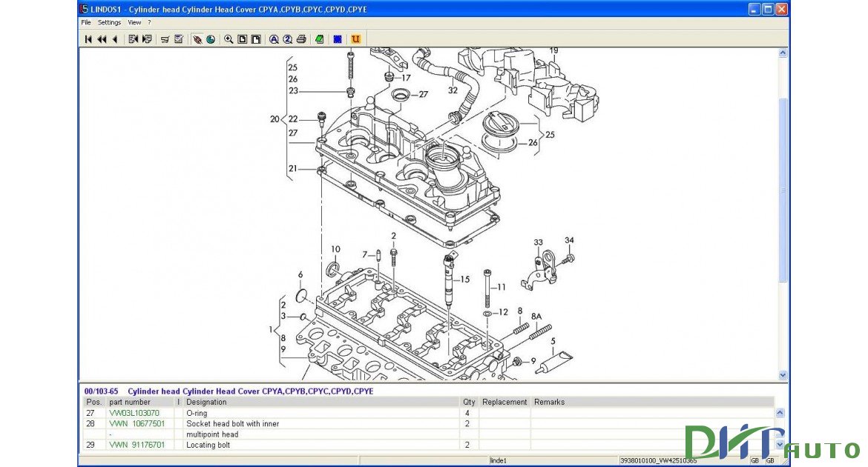Open the File menu

85,22
